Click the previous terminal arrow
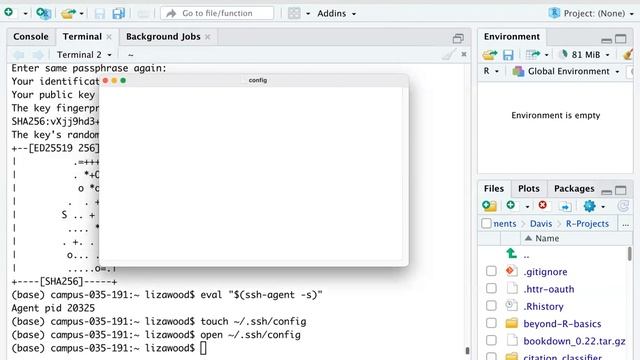 [19, 55]
